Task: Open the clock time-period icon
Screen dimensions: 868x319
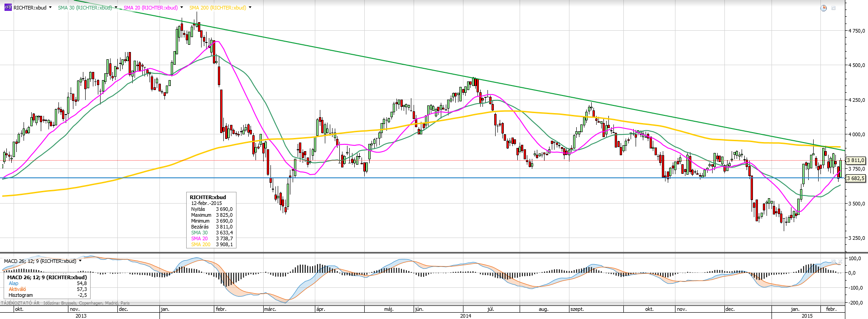Action: coord(824,8)
